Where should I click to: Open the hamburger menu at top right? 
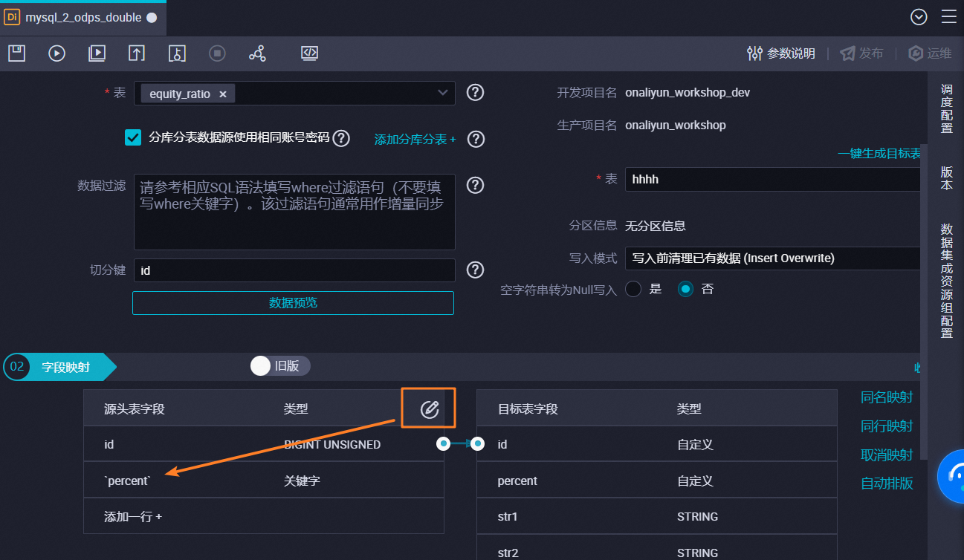(949, 17)
